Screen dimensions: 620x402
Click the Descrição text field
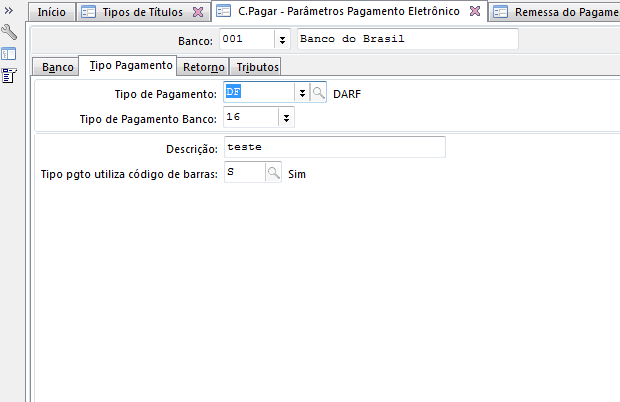pyautogui.click(x=334, y=147)
